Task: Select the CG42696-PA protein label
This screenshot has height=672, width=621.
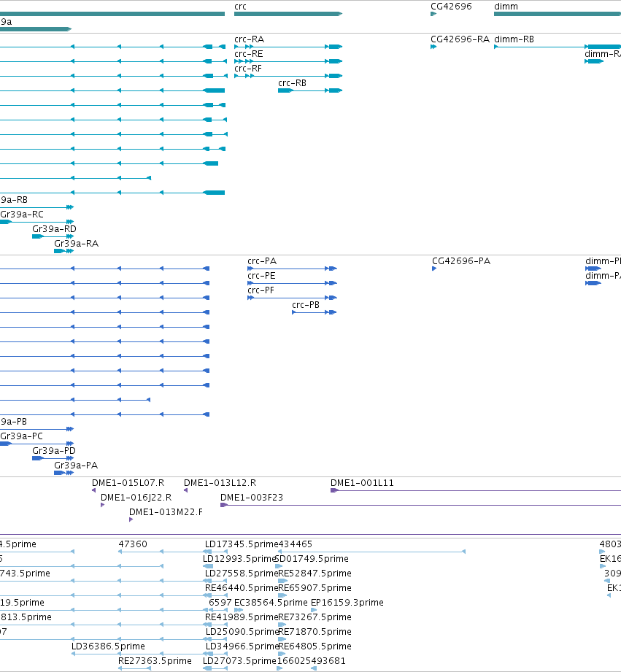Action: click(462, 261)
